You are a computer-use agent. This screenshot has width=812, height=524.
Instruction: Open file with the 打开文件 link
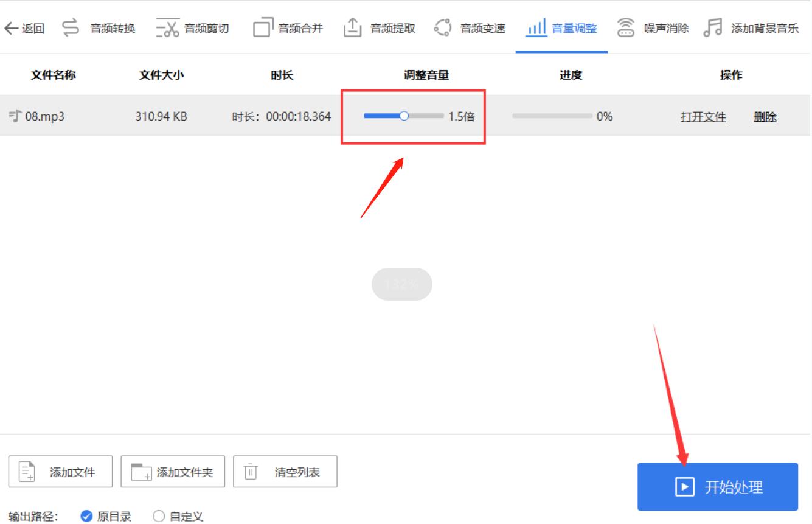pos(703,116)
